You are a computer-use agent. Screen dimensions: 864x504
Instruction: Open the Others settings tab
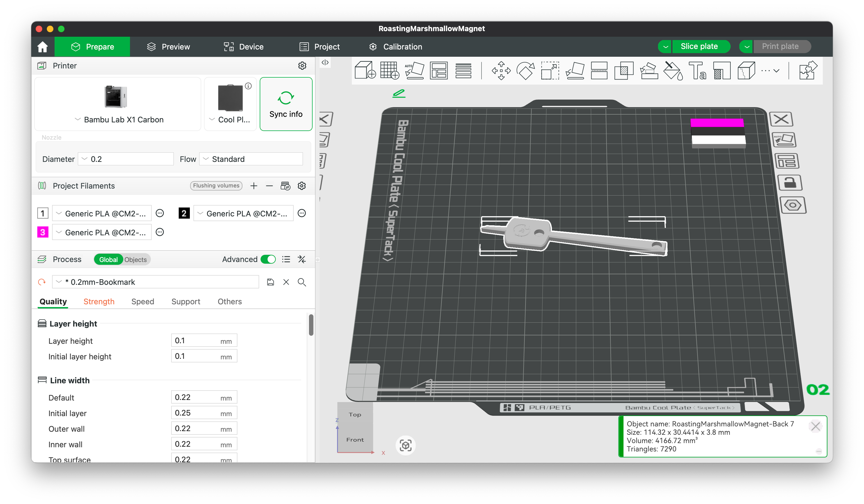[x=230, y=302]
